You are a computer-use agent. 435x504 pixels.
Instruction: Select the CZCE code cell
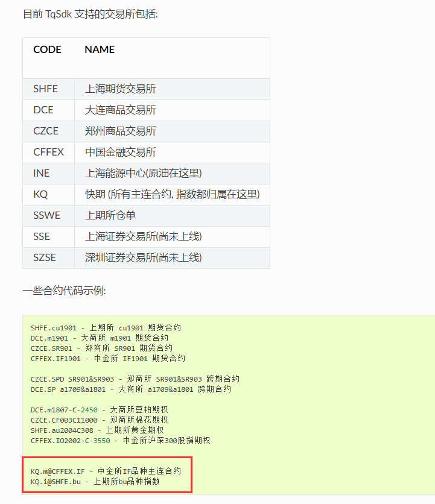49,131
